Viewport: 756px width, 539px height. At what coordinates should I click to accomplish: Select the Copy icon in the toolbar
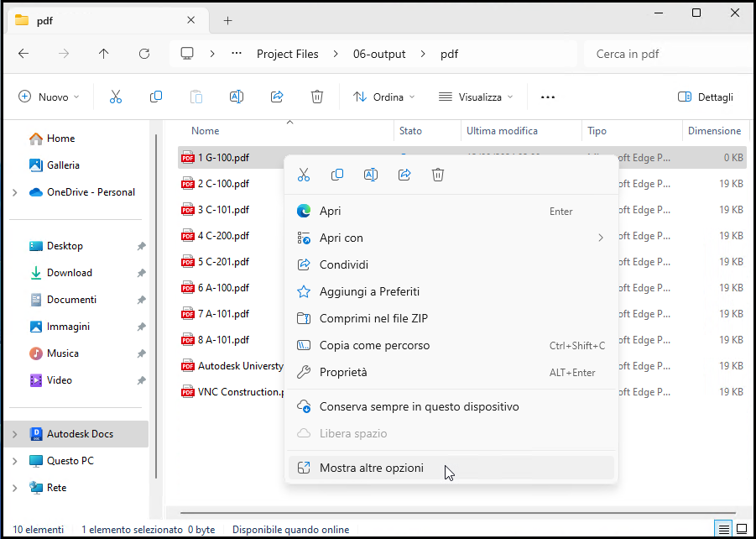(155, 97)
